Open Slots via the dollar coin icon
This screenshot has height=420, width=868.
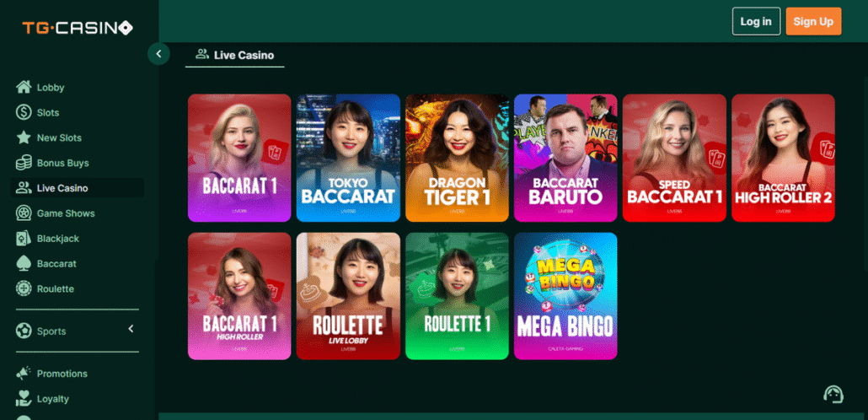click(x=24, y=112)
